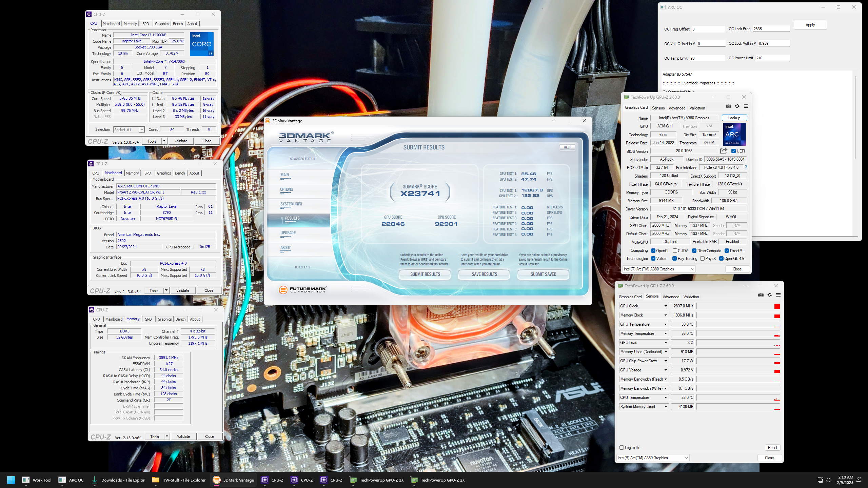Viewport: 868px width, 488px height.
Task: Click camera icon in GPU-Z Sensors window
Action: (x=761, y=295)
